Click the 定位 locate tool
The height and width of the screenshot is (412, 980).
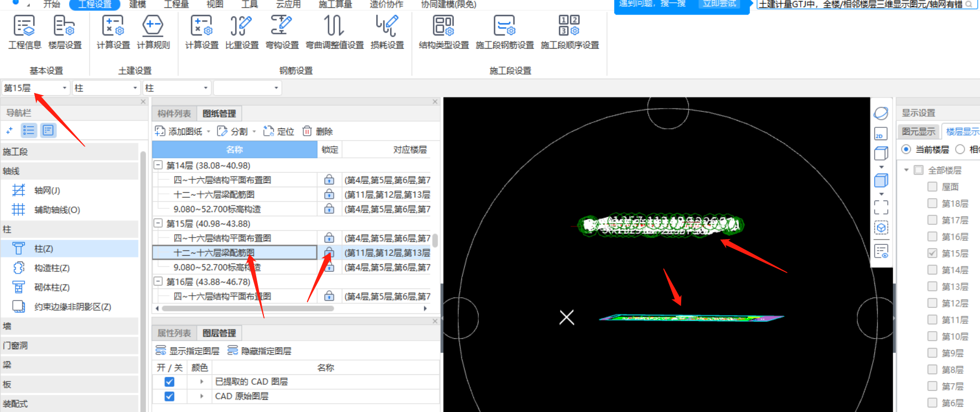pyautogui.click(x=279, y=131)
